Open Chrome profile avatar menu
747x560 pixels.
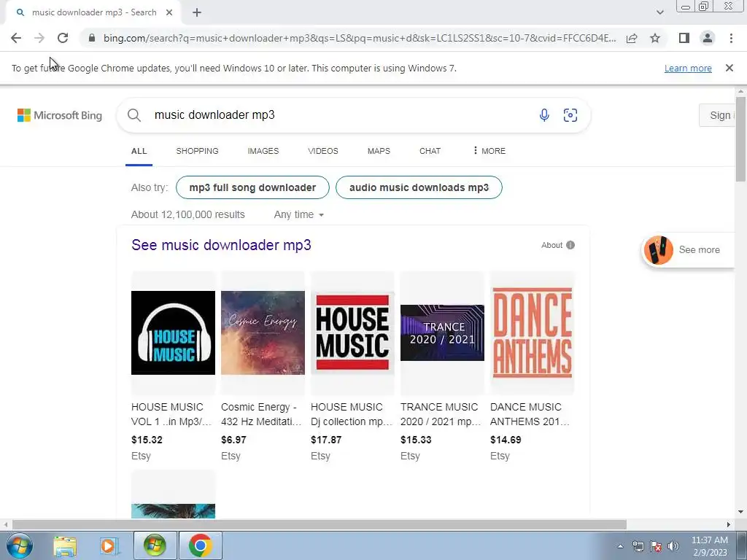708,38
